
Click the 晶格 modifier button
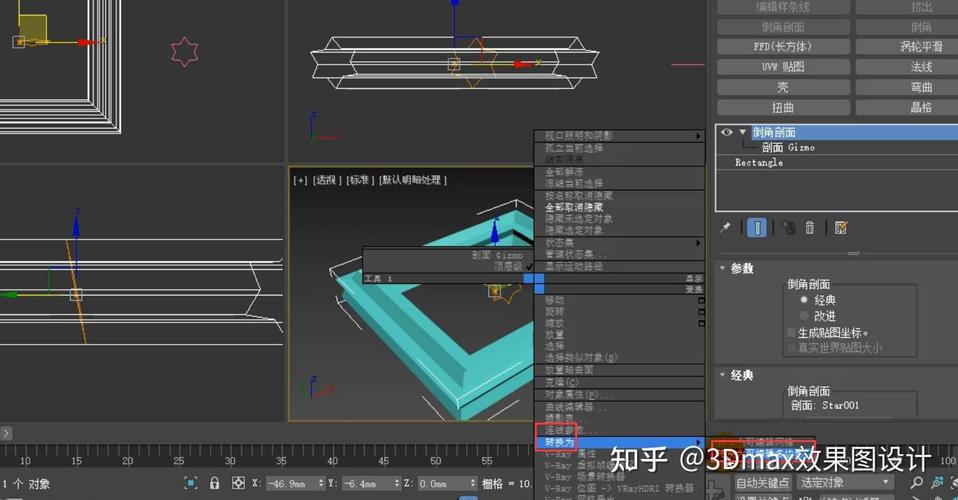click(x=907, y=108)
